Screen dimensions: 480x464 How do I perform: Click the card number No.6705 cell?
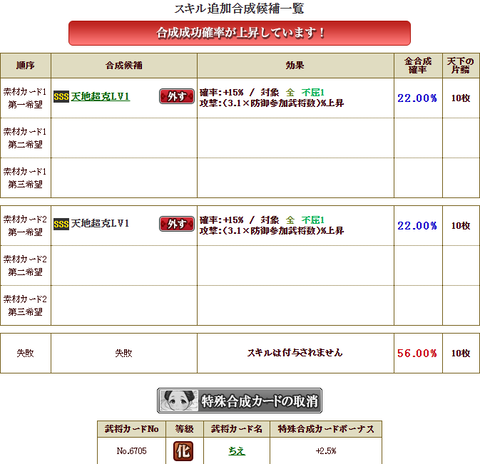click(x=132, y=451)
